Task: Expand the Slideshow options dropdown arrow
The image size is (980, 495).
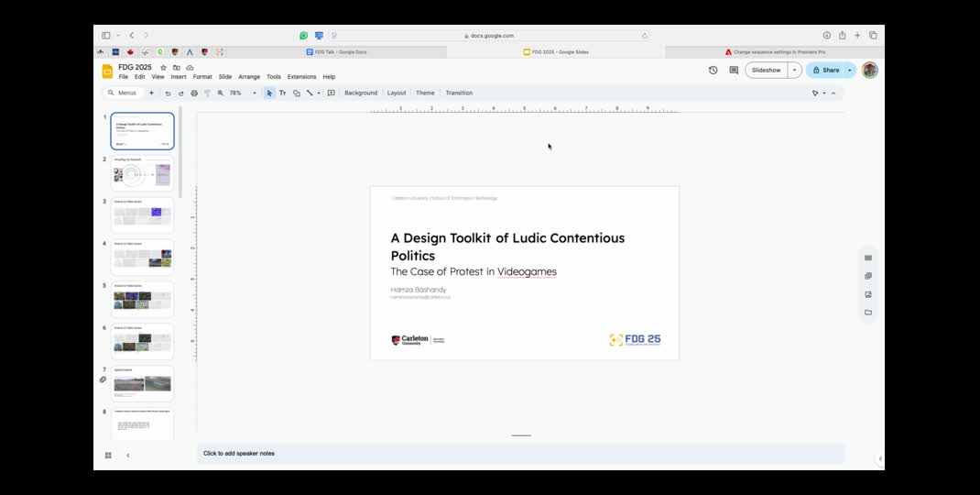Action: (794, 70)
